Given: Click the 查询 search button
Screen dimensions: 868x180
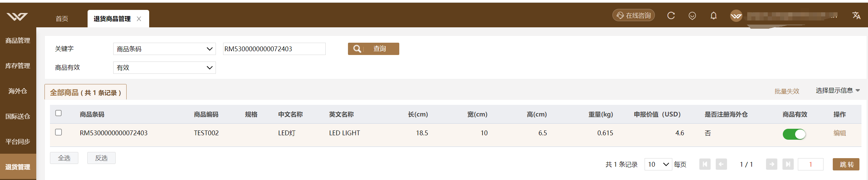Looking at the screenshot, I should (373, 49).
